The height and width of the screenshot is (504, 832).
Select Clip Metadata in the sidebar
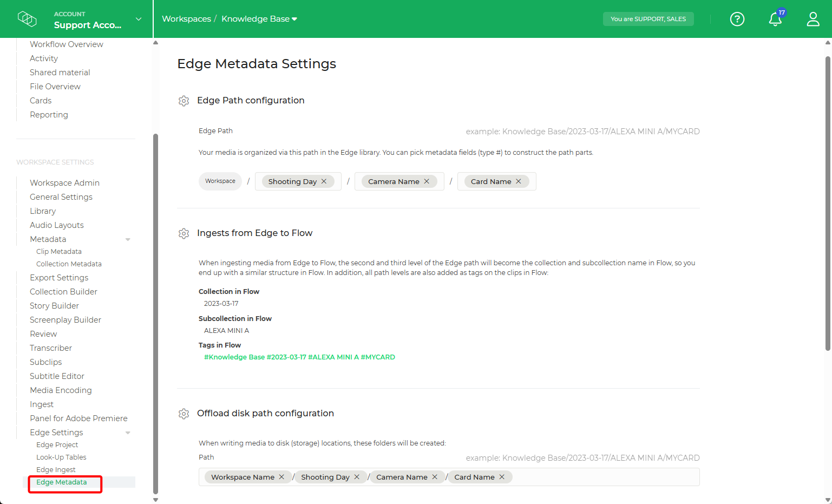(x=58, y=251)
